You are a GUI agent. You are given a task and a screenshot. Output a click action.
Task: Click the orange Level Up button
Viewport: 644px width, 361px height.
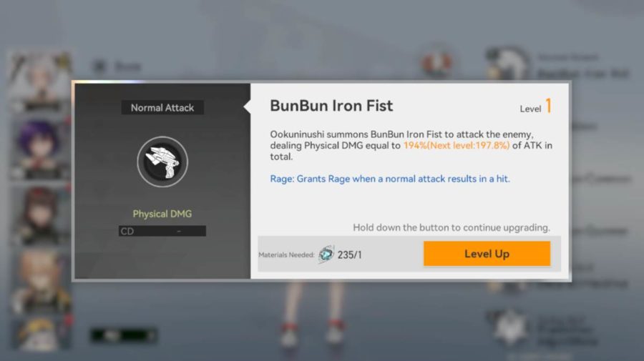click(487, 254)
